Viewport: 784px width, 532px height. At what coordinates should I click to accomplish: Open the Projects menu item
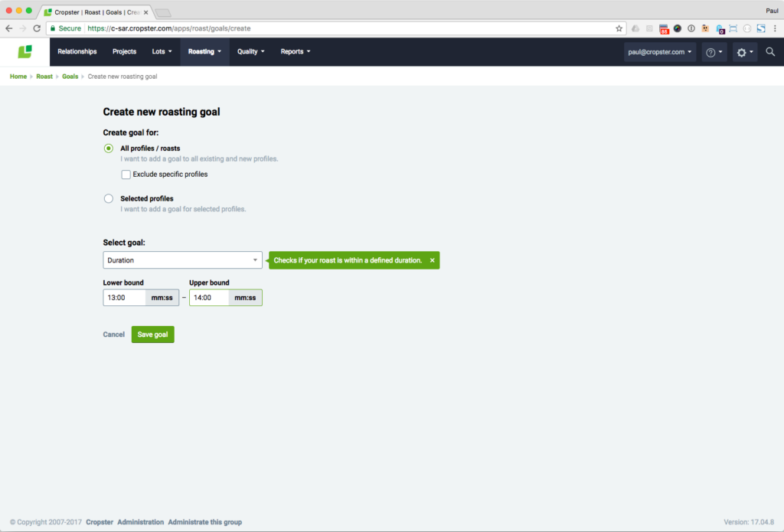pos(125,51)
